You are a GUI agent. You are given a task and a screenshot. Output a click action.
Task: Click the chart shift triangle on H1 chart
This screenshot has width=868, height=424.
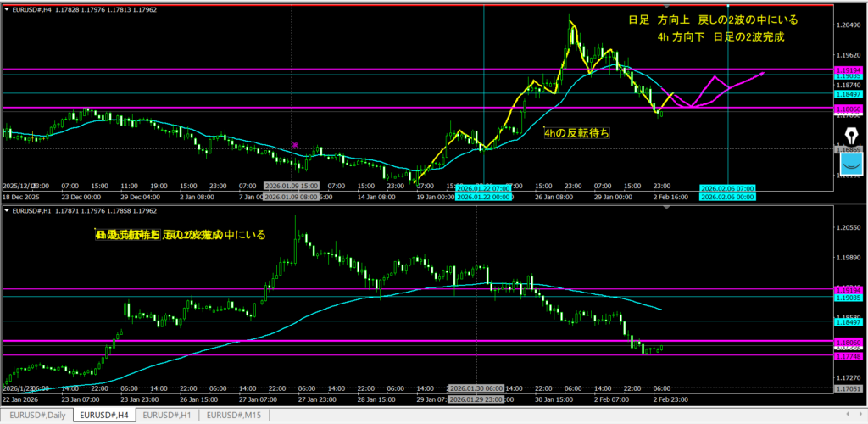tap(667, 209)
